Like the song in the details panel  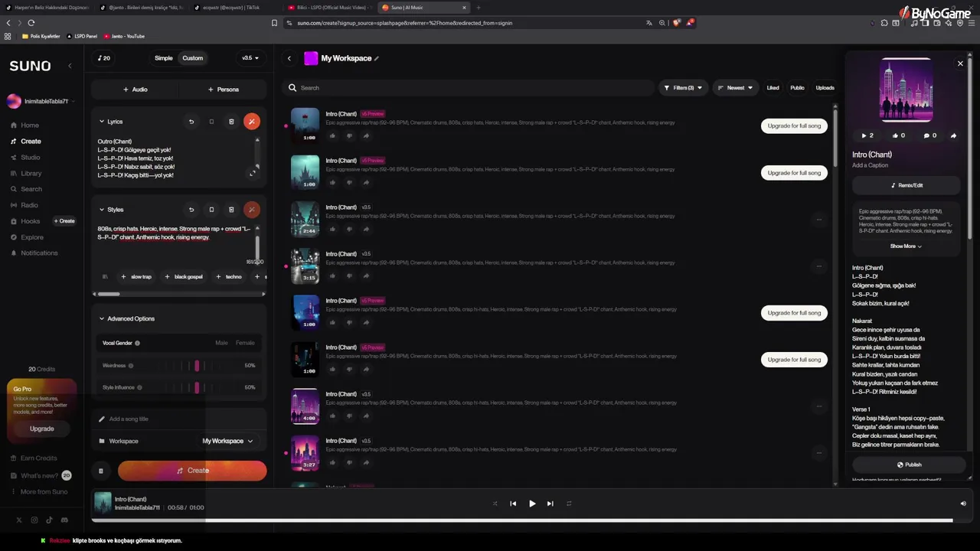pos(898,135)
